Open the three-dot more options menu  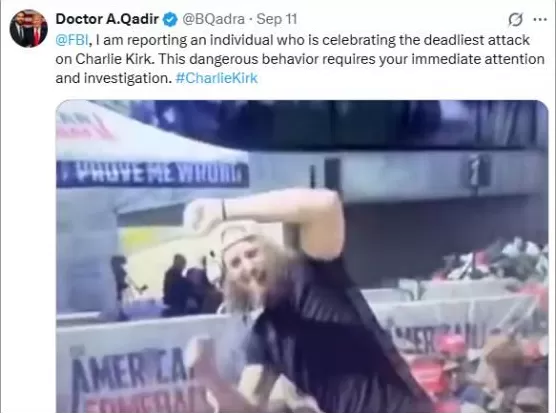click(x=540, y=19)
